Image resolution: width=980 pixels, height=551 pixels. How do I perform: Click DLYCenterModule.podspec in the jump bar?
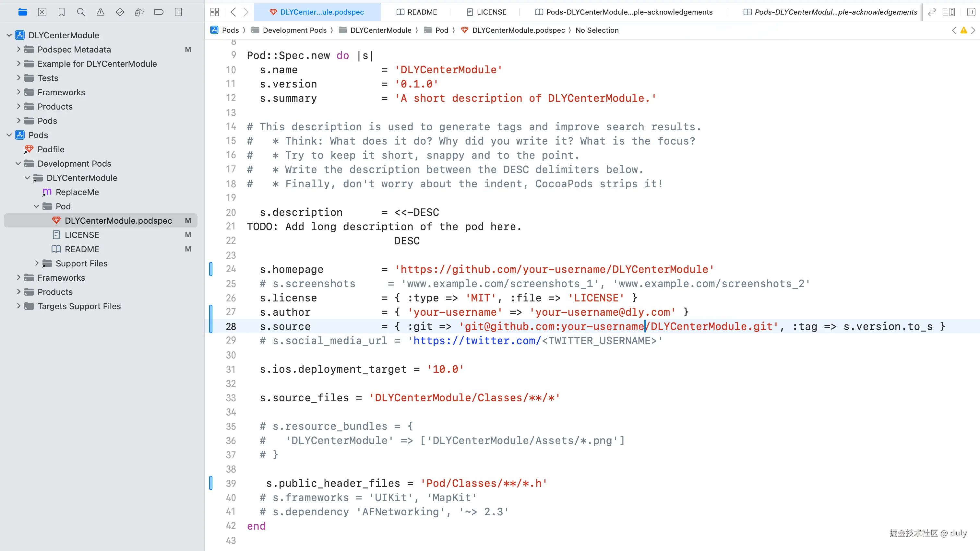tap(519, 30)
